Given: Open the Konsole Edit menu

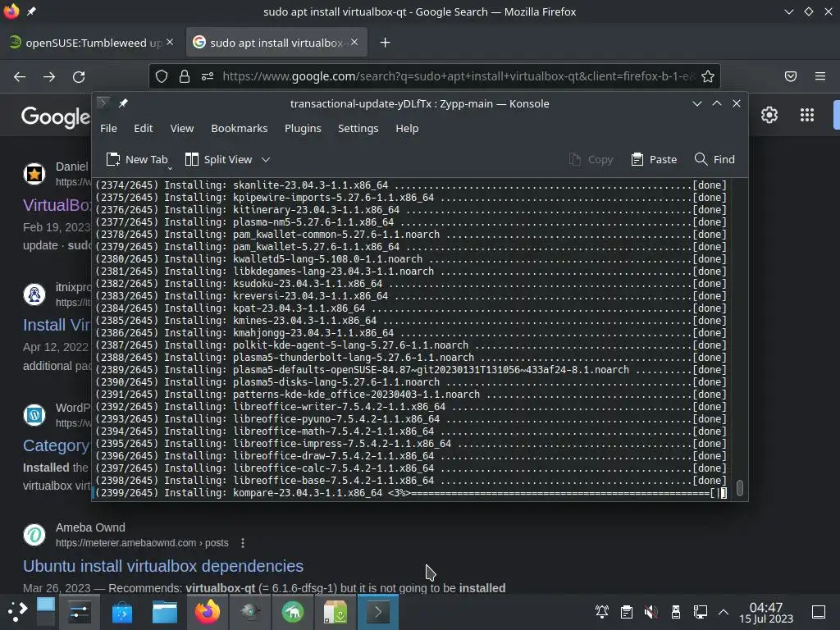Looking at the screenshot, I should 143,128.
